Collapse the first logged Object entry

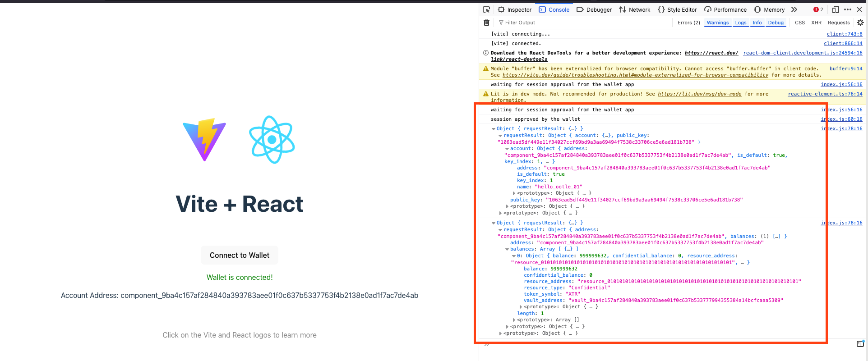click(494, 129)
